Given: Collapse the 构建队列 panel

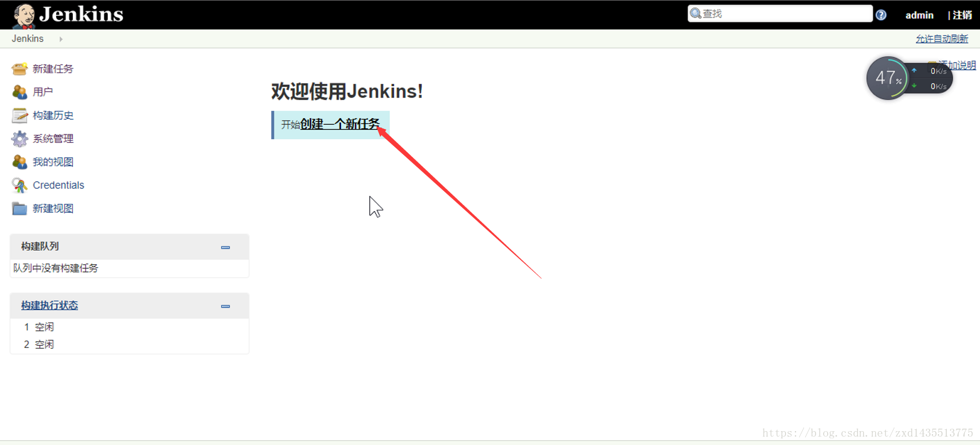Looking at the screenshot, I should (225, 247).
